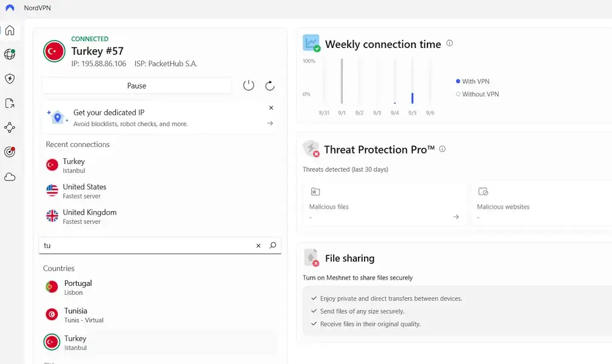The height and width of the screenshot is (364, 612).
Task: Open the Malicious websites card
Action: click(x=542, y=204)
